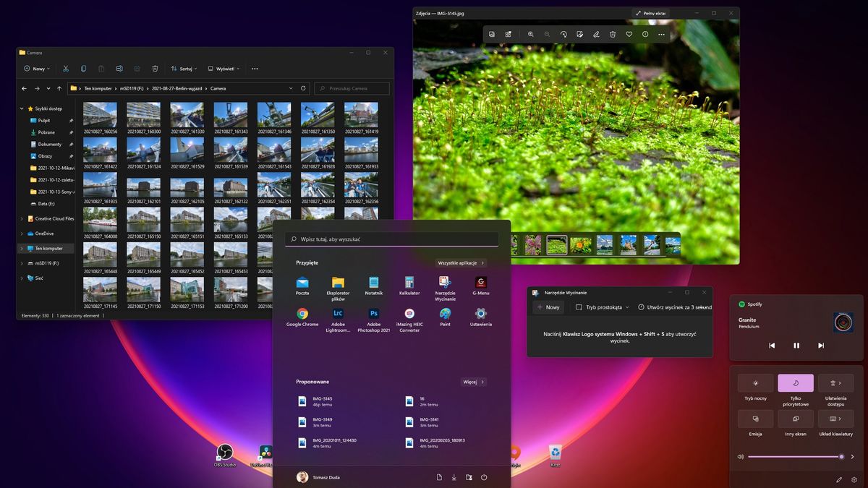This screenshot has width=868, height=488.
Task: Collapse the Szybki dostęp tree node
Action: 21,108
